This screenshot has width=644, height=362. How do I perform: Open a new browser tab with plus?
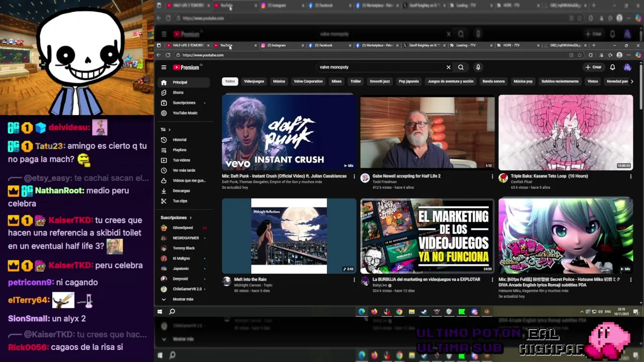pos(594,45)
